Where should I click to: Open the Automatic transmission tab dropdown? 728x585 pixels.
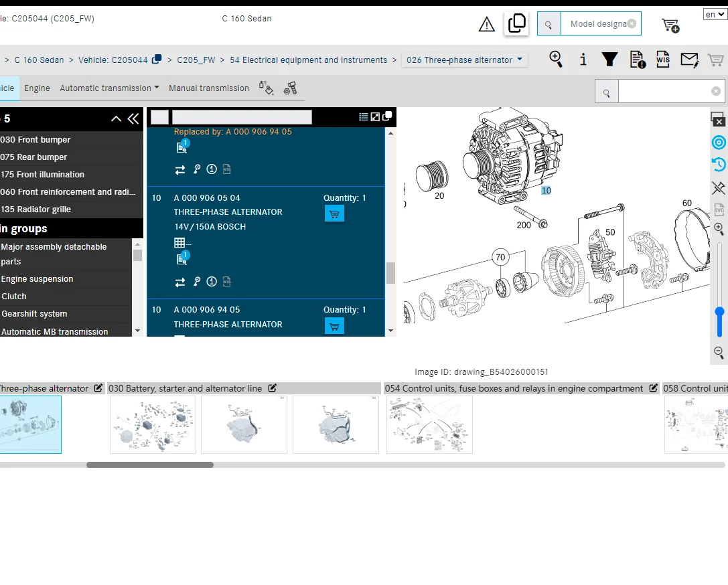[x=109, y=88]
